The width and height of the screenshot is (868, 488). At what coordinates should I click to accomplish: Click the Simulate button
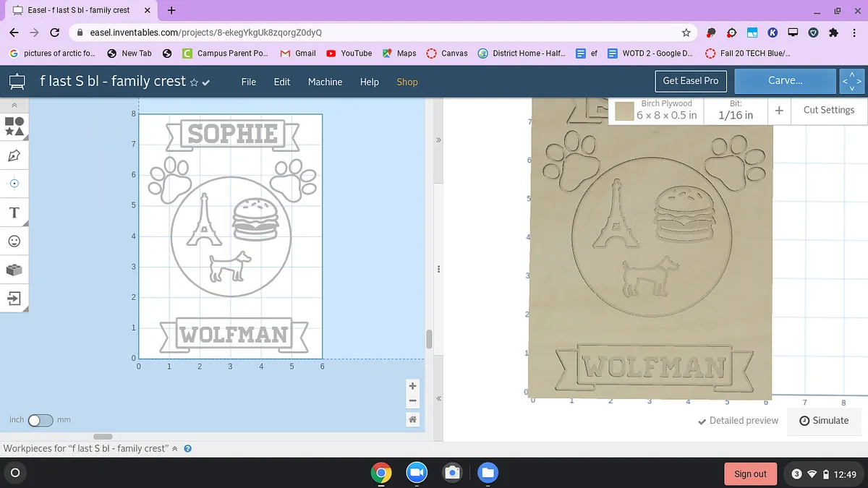tap(824, 421)
